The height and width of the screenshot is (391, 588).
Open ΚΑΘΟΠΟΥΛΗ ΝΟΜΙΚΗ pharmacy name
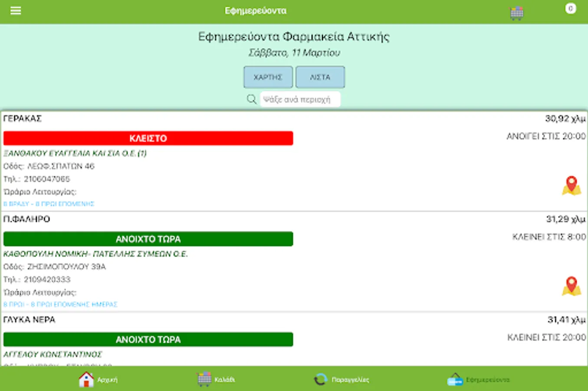[x=95, y=254]
